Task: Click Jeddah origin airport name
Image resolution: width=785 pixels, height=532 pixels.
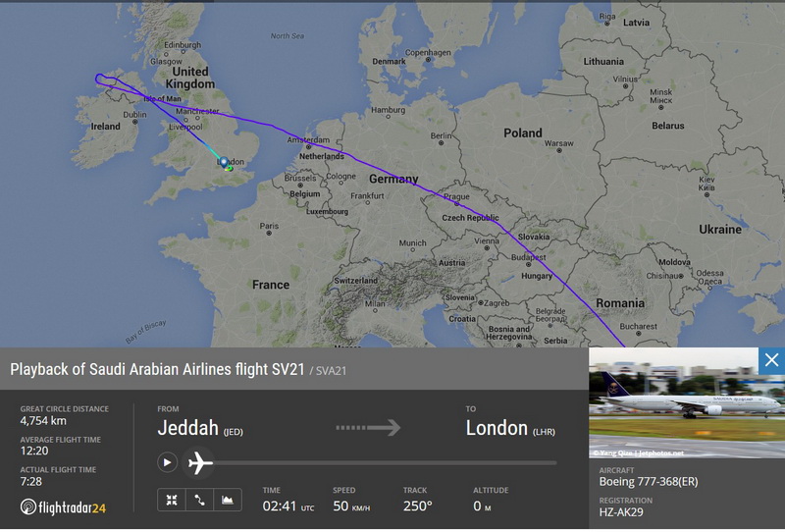Action: click(187, 428)
